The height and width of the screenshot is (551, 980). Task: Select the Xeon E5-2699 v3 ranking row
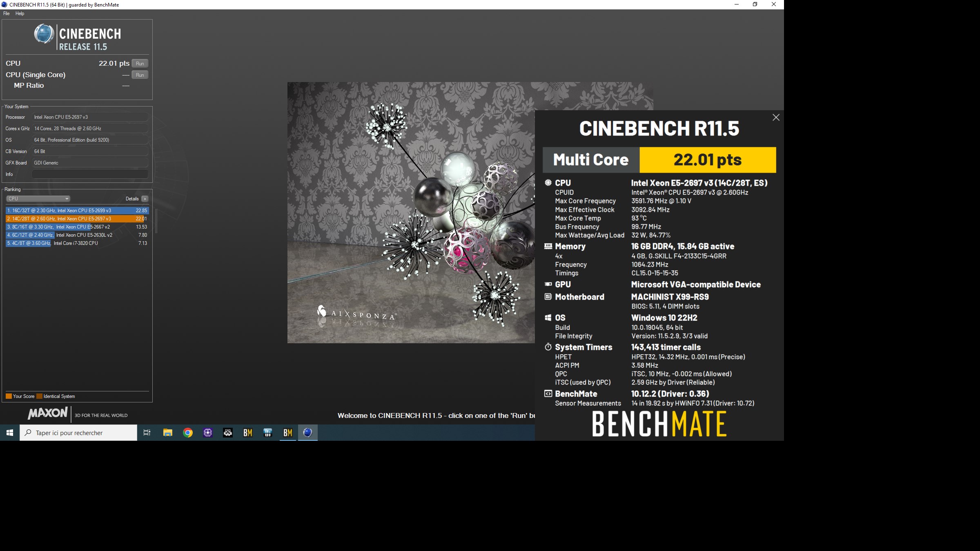tap(77, 211)
